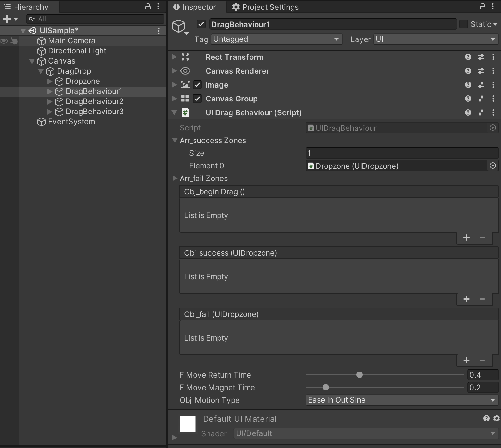Open Rect Transform help reference icon
The image size is (501, 448).
(x=468, y=57)
